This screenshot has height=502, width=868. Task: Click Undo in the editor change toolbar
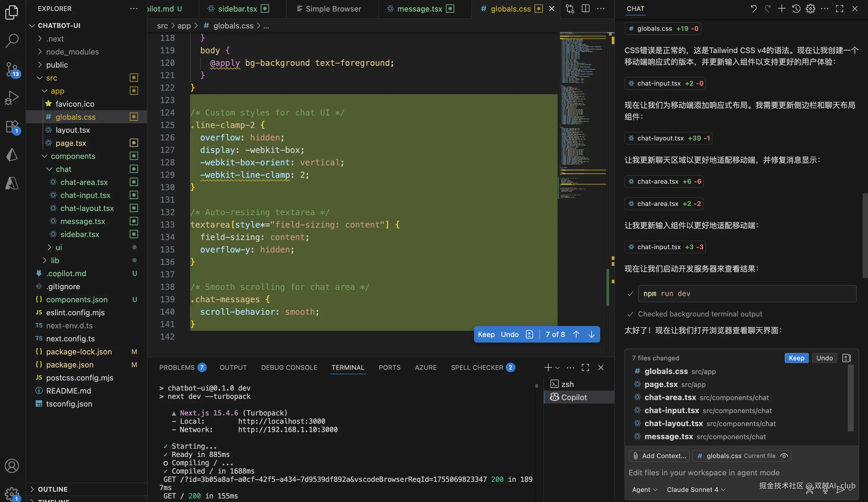coord(510,334)
